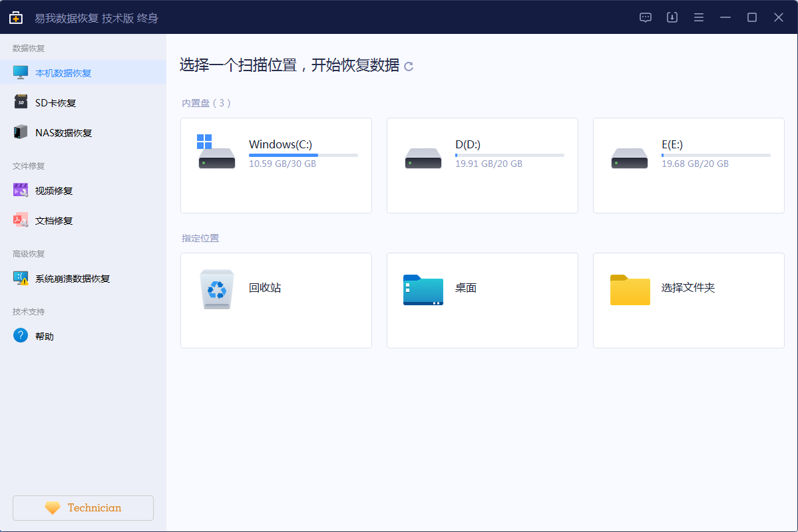Image resolution: width=798 pixels, height=532 pixels.
Task: Click the 帮助 question mark icon
Action: (x=21, y=336)
